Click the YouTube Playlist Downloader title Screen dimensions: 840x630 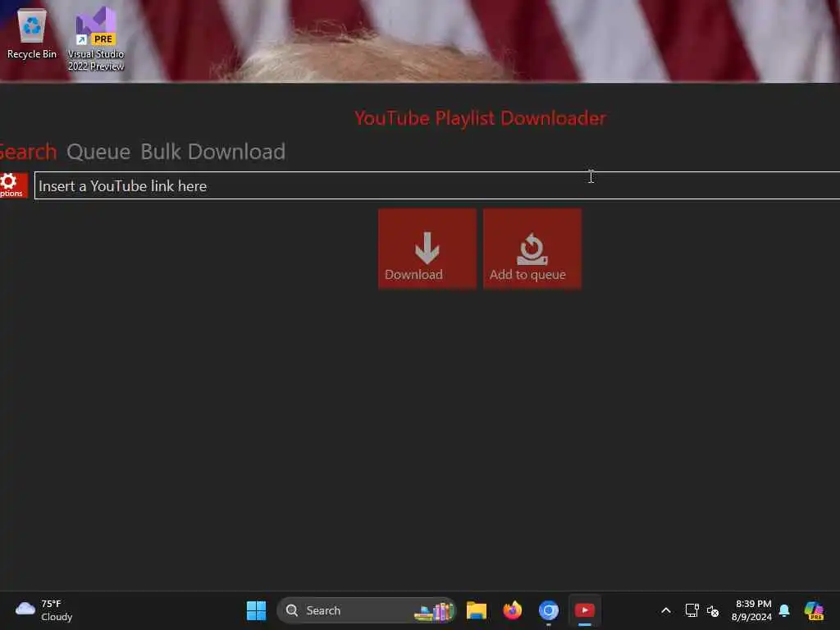(x=480, y=118)
